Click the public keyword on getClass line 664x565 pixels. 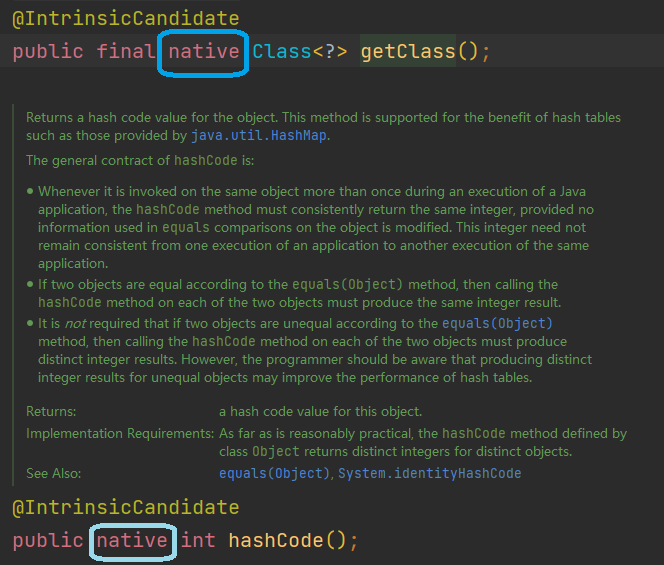48,52
